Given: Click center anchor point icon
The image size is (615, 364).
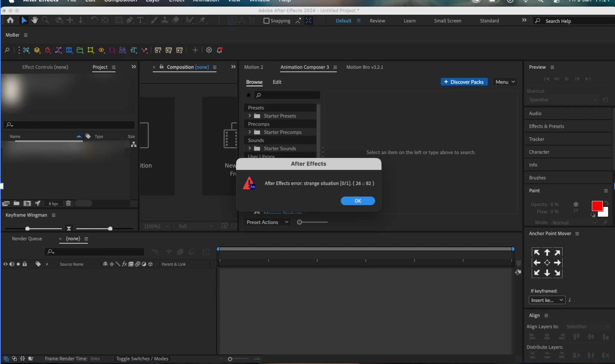Looking at the screenshot, I should [547, 263].
